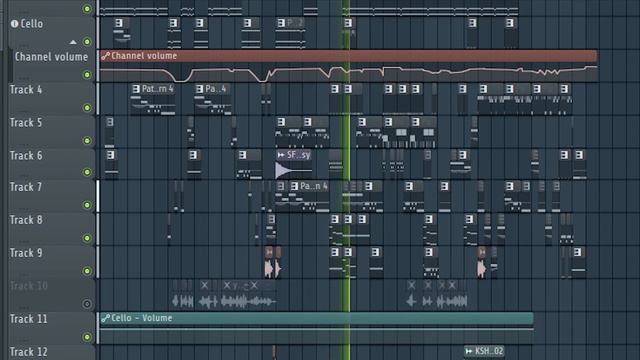Select the Pat..rn 4 clip name on Track 4
The width and height of the screenshot is (640, 360).
coord(158,89)
